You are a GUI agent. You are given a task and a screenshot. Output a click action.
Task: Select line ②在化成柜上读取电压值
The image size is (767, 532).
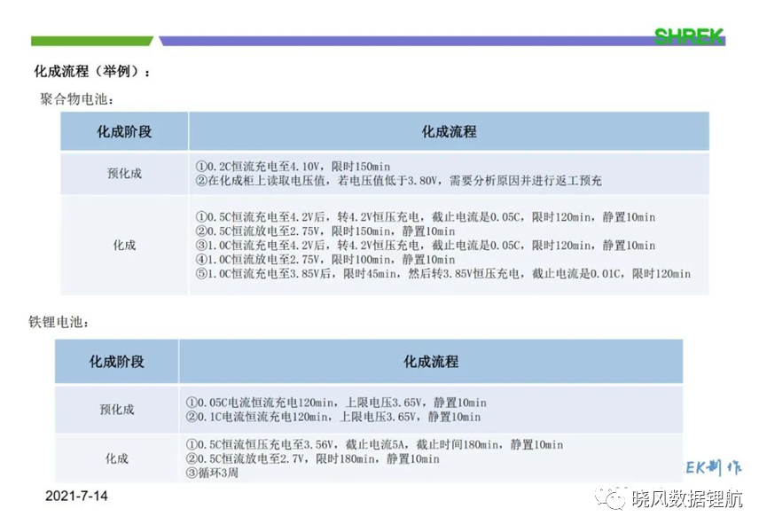click(x=398, y=181)
